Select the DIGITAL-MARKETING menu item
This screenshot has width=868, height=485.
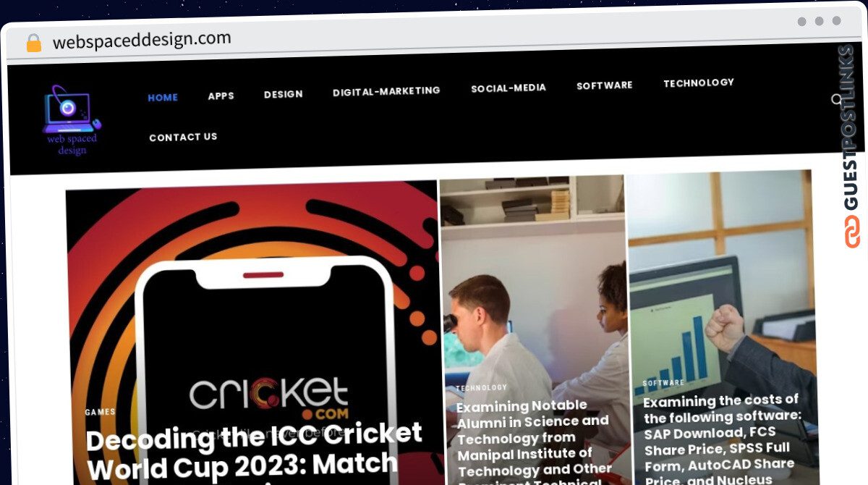pyautogui.click(x=386, y=91)
